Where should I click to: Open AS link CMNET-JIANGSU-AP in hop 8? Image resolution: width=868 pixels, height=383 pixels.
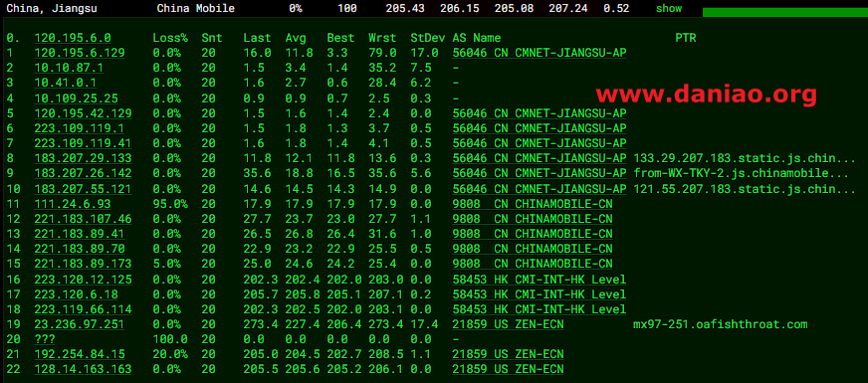pos(540,158)
